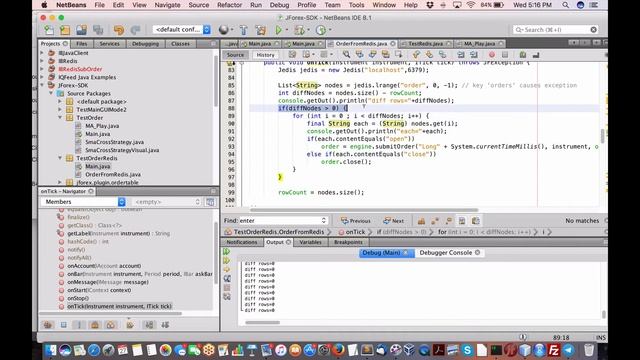Open the default configuration dropdown
The height and width of the screenshot is (360, 640).
coord(182,29)
